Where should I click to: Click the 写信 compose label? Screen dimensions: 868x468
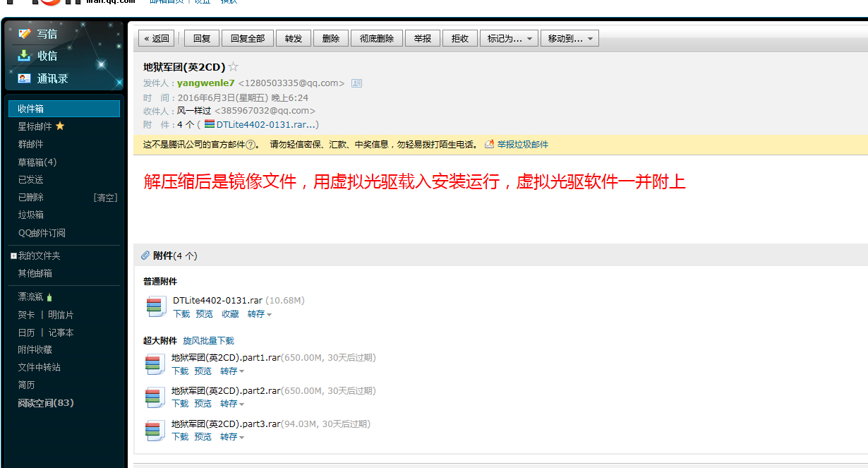point(47,34)
